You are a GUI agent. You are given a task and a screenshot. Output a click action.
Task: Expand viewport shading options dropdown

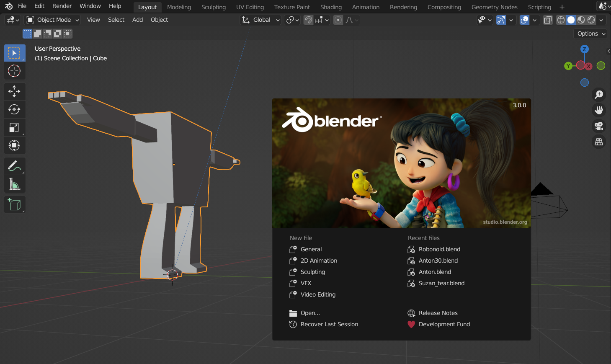pos(601,20)
